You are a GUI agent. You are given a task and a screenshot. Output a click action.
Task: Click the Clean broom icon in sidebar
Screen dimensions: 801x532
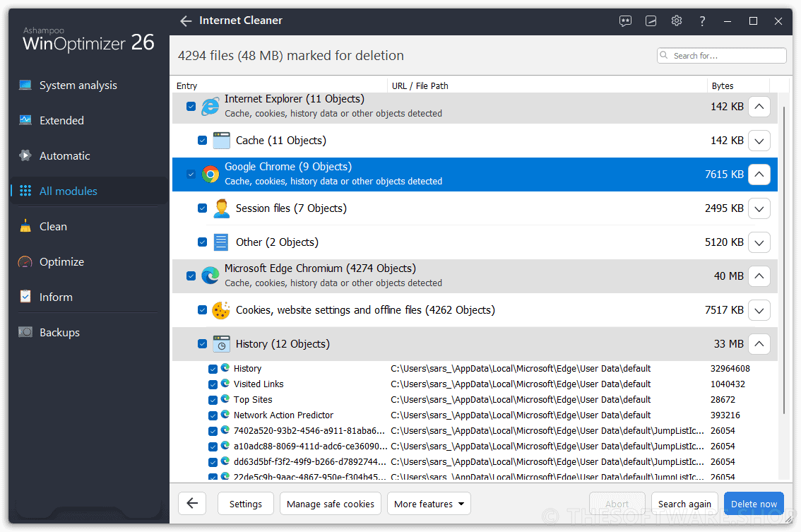[x=25, y=226]
